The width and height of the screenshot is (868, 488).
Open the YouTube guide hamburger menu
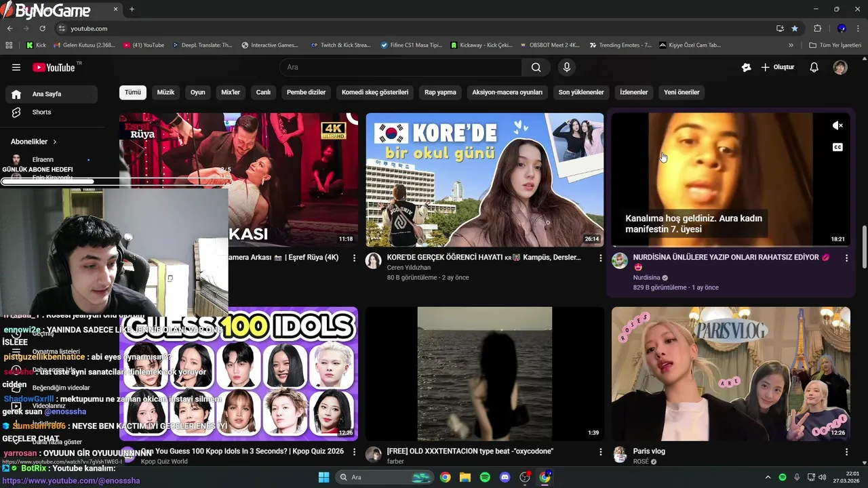point(16,67)
